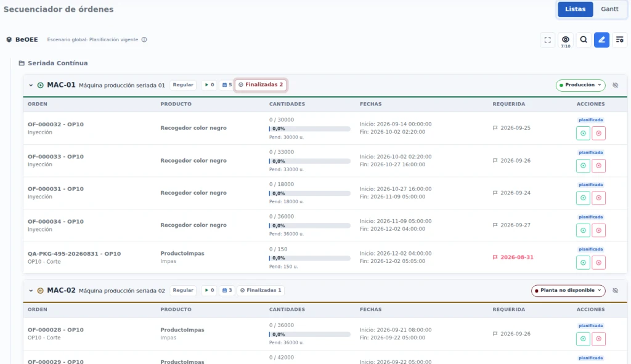Start order OF-000032 with green button
The image size is (631, 364).
pos(583,133)
